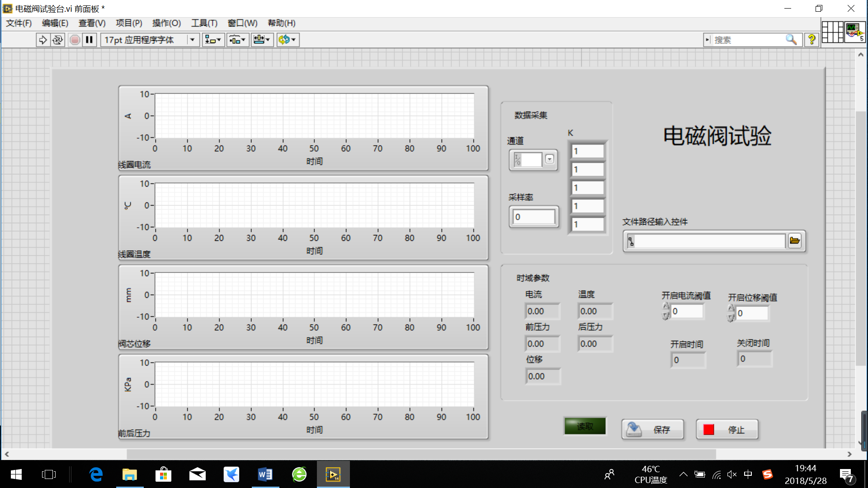Expand the 通道 channel dropdown arrow

point(549,159)
